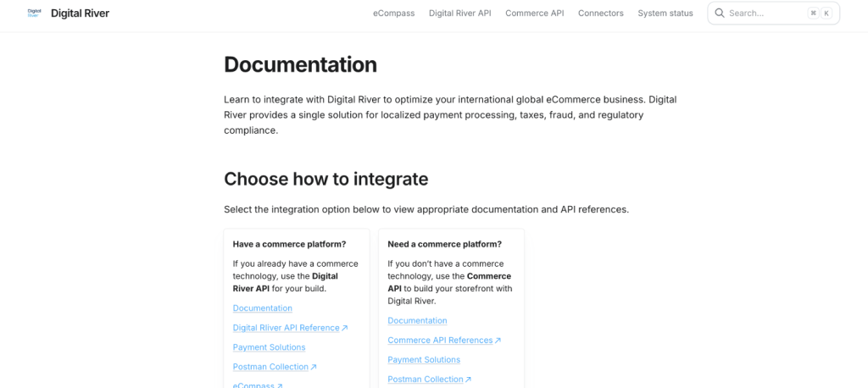Open Postman Collection under Have a commerce platform

coord(275,367)
